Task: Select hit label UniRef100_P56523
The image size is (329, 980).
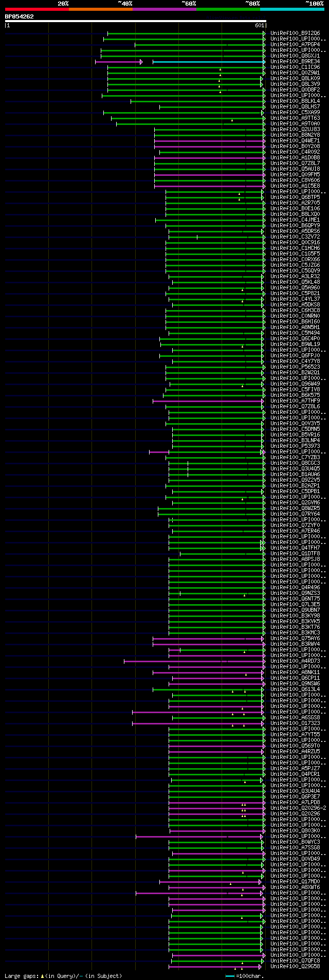Action: click(x=295, y=367)
